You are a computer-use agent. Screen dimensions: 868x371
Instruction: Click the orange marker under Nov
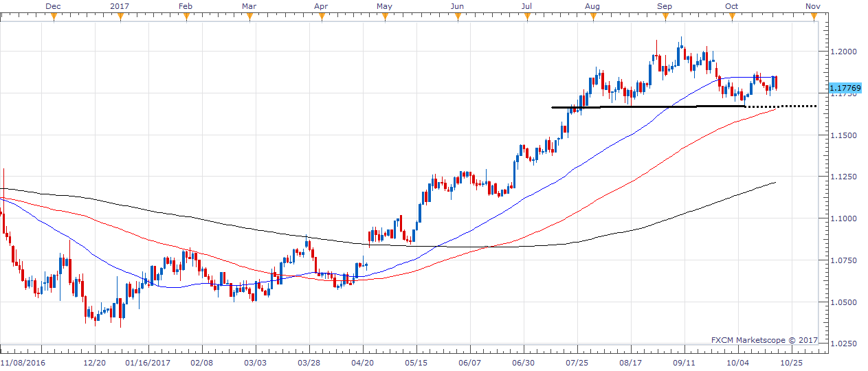point(814,16)
